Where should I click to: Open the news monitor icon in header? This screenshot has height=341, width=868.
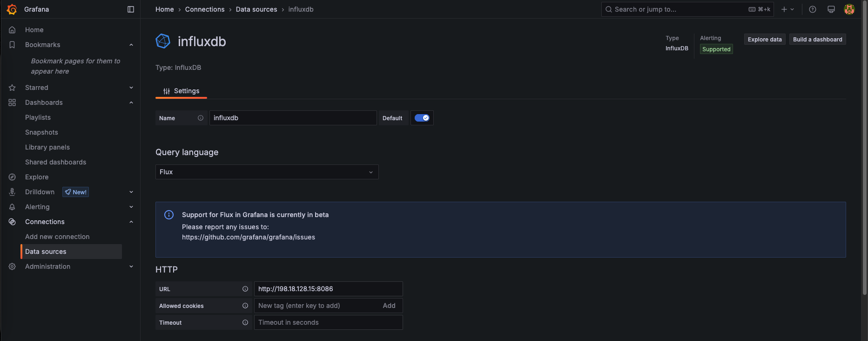[831, 9]
